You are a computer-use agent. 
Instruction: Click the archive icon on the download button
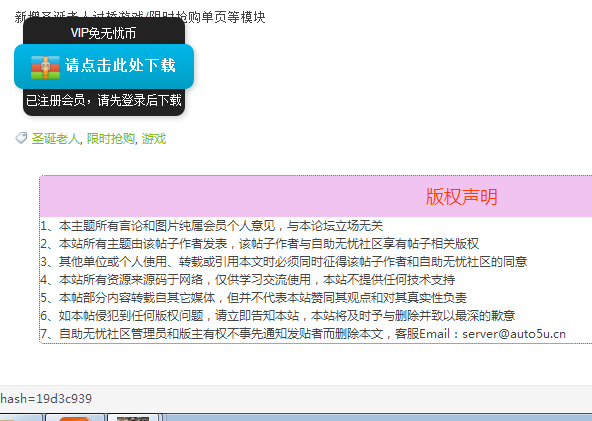pyautogui.click(x=45, y=67)
